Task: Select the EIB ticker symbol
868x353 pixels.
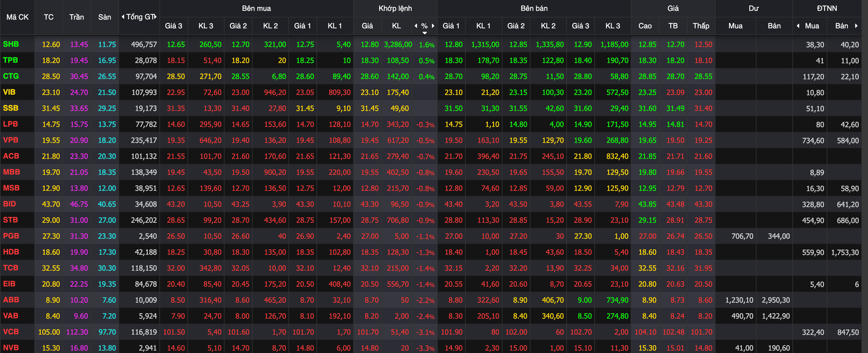Action: tap(9, 284)
